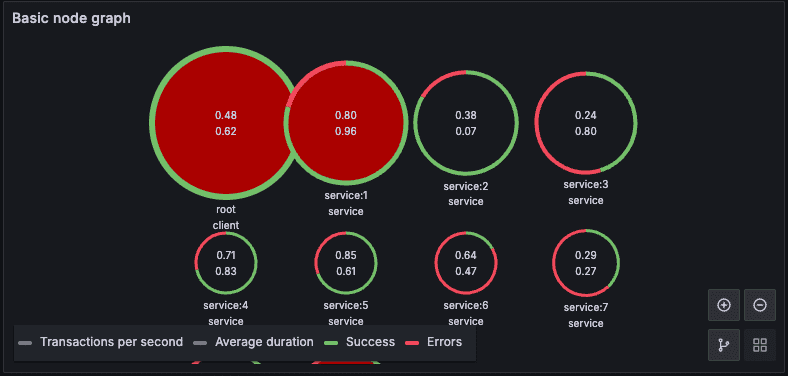Click the red Errors legend color marker
The width and height of the screenshot is (788, 376).
pos(412,343)
